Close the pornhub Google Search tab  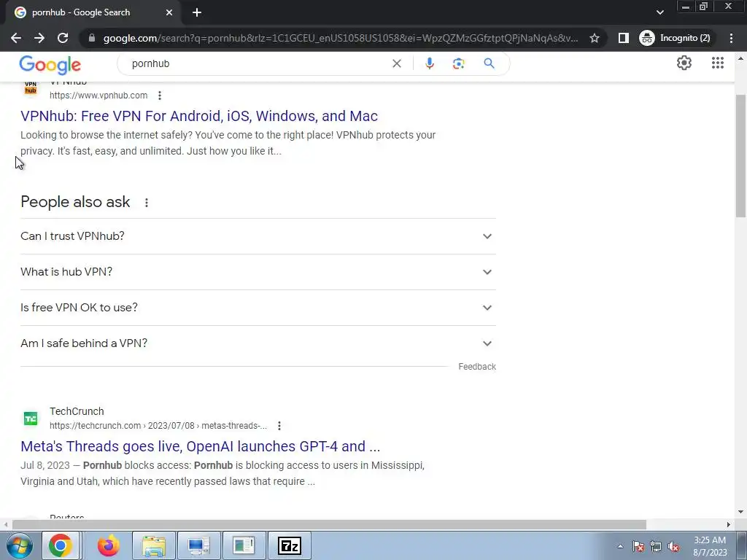169,12
